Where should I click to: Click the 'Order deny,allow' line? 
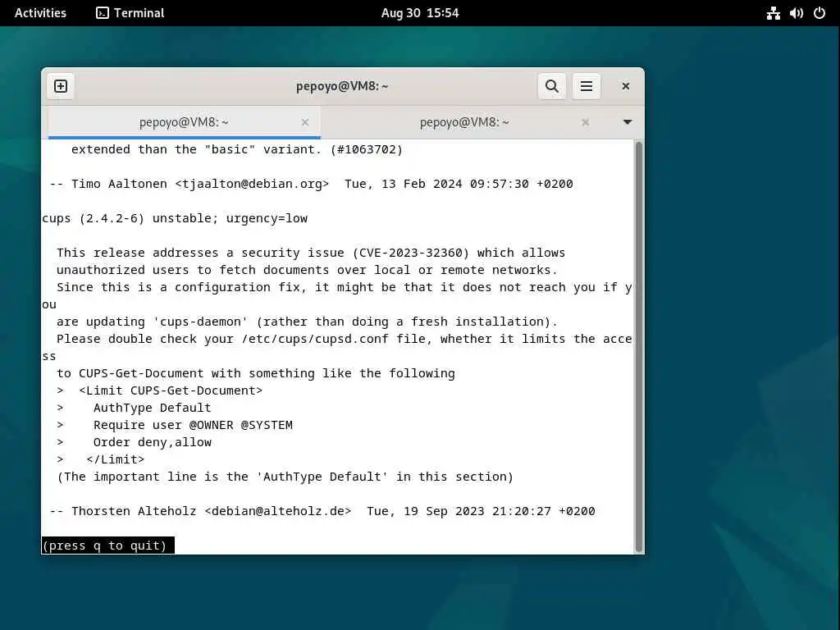(152, 442)
